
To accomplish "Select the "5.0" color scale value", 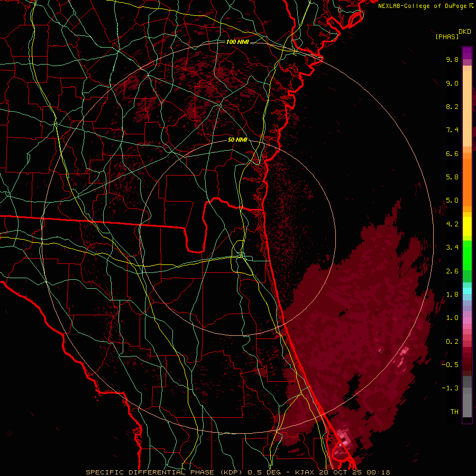I will point(452,200).
